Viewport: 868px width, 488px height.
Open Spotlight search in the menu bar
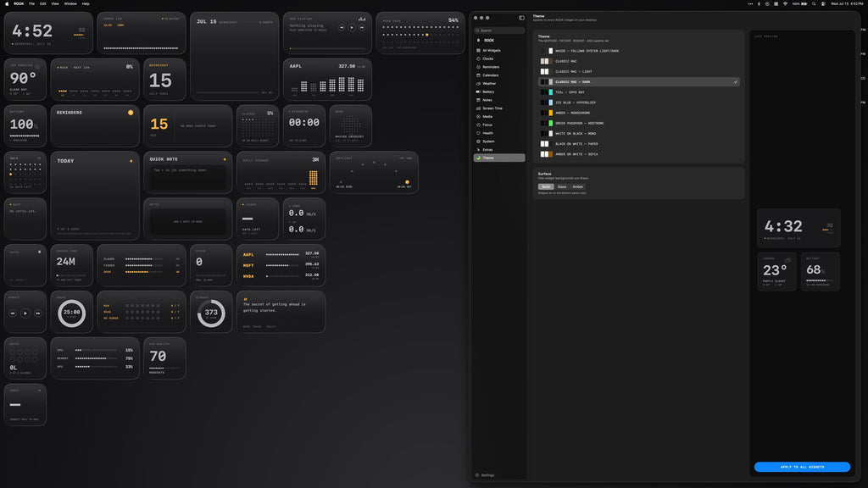pyautogui.click(x=814, y=4)
